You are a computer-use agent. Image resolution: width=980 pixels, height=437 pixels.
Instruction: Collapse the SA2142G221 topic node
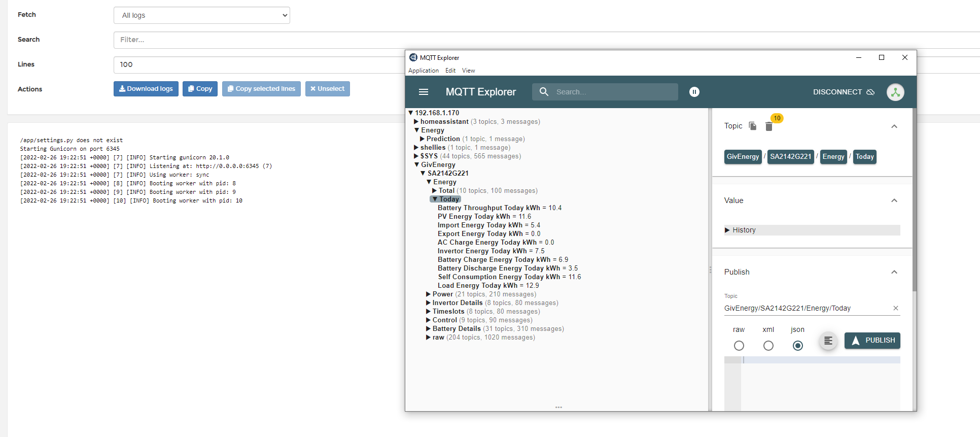[x=423, y=174]
